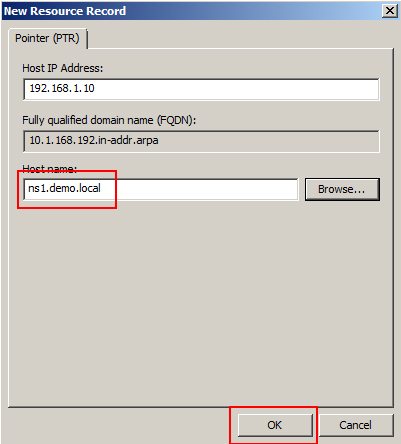This screenshot has width=401, height=444.
Task: Cancel the new PTR record
Action: [356, 425]
